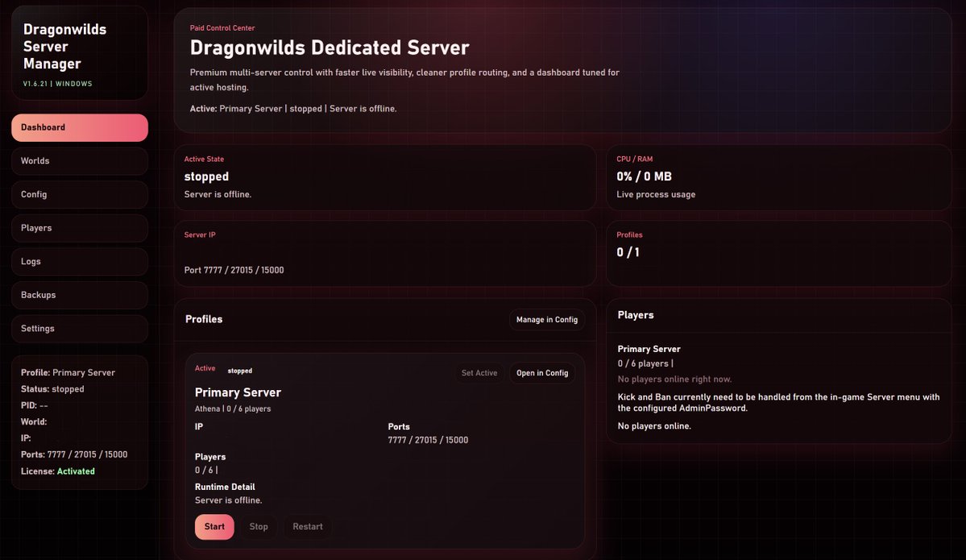Click Open in Config button
Screen dimensions: 966x560
tap(542, 373)
